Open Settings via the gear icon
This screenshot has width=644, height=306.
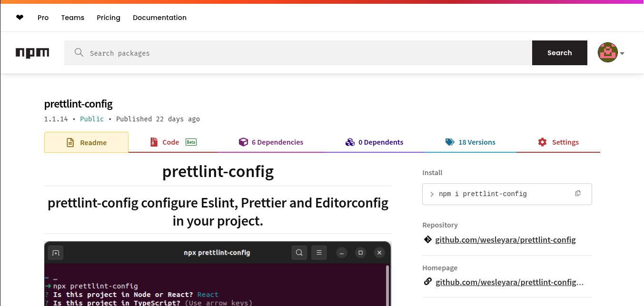point(542,142)
